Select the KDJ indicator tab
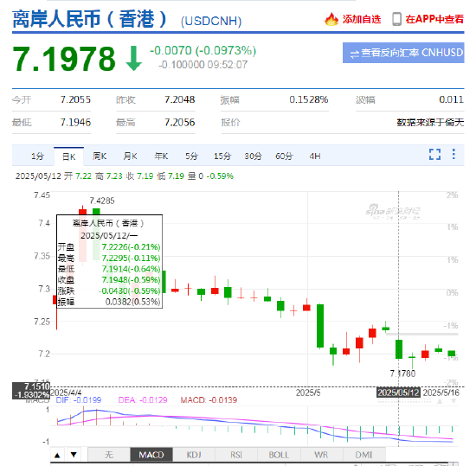Image resolution: width=476 pixels, height=466 pixels. pos(194,455)
